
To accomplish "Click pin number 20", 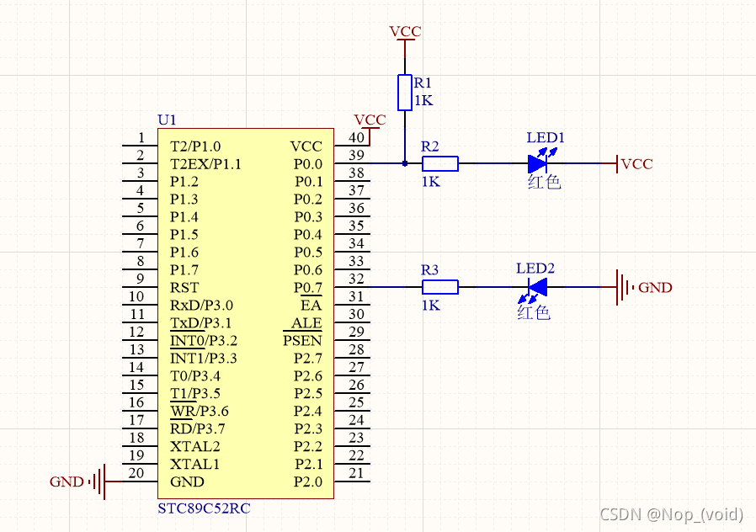I will (136, 473).
